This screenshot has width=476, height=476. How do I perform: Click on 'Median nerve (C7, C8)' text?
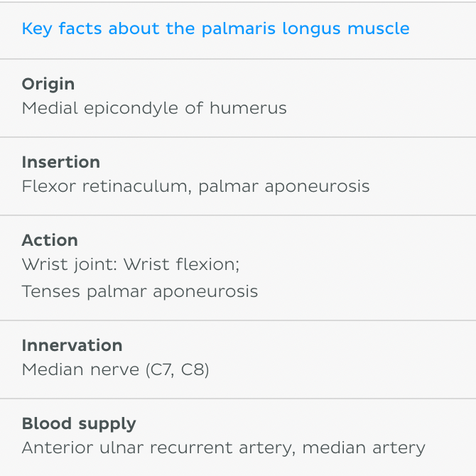(115, 369)
